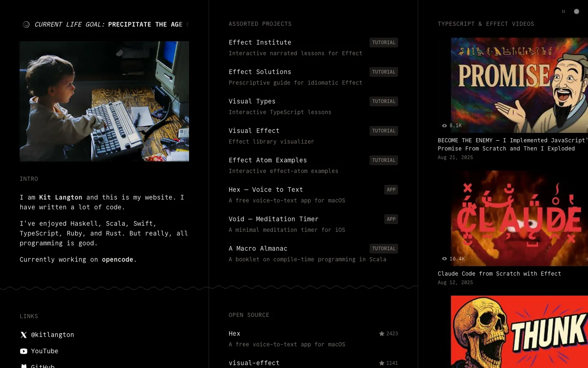Click the 'Aug 12, 2025' video date
The width and height of the screenshot is (588, 368).
point(455,283)
